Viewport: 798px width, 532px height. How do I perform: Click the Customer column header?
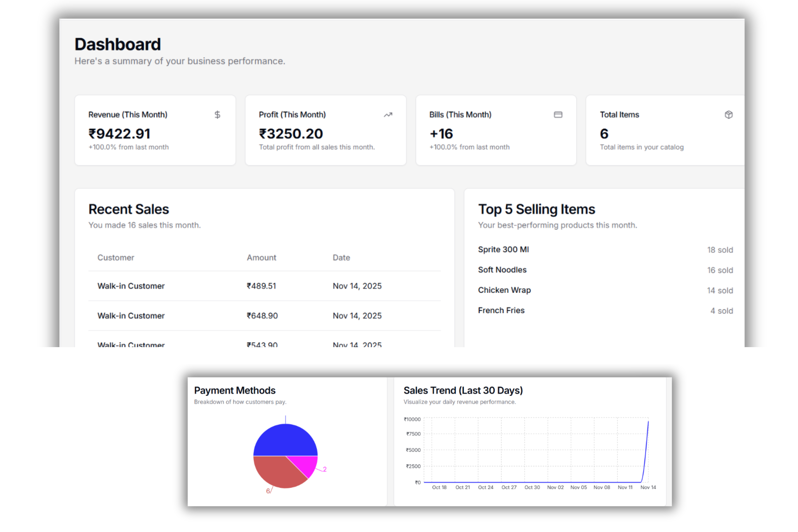coord(116,257)
